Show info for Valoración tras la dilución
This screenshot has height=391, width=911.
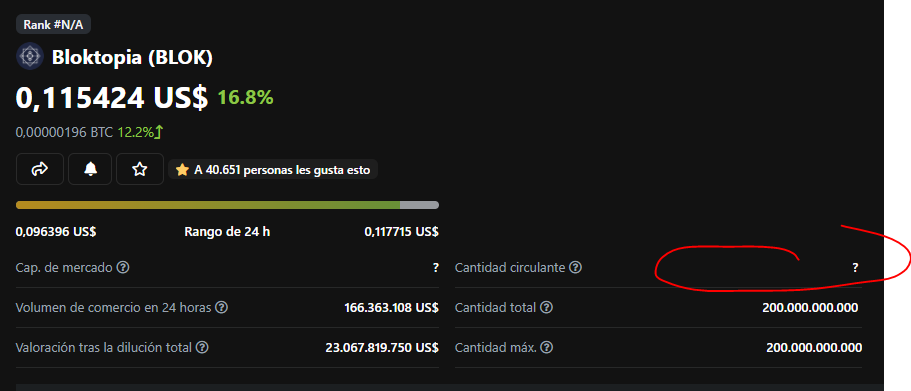coord(202,347)
